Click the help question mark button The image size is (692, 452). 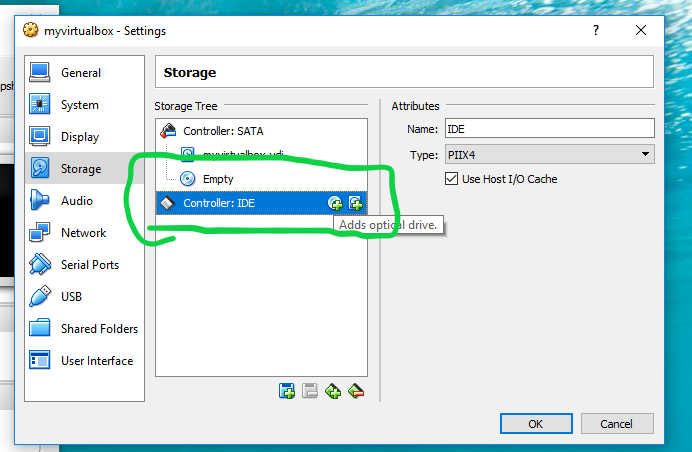pos(598,31)
